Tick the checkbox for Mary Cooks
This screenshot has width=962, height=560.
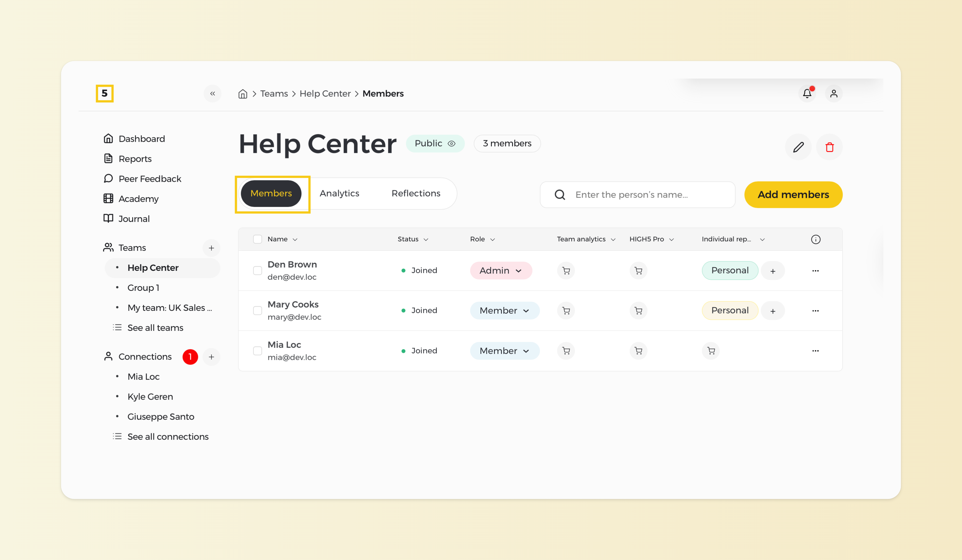(x=258, y=311)
